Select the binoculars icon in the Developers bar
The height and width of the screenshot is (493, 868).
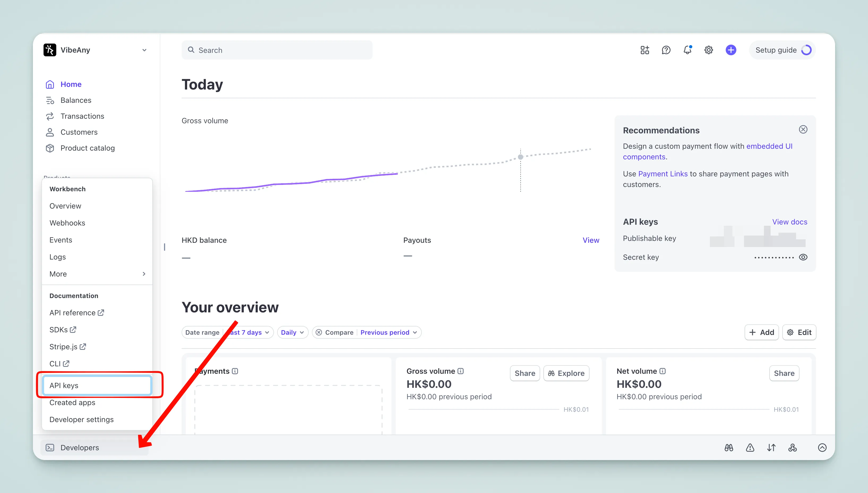[x=729, y=448]
